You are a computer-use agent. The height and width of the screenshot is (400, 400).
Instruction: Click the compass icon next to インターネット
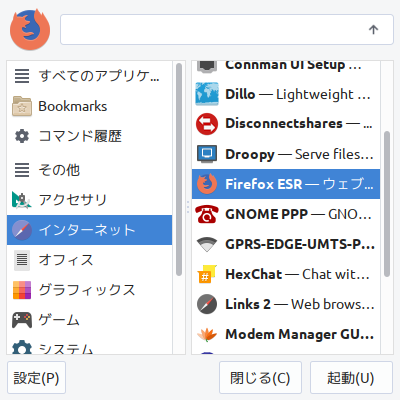(22, 230)
